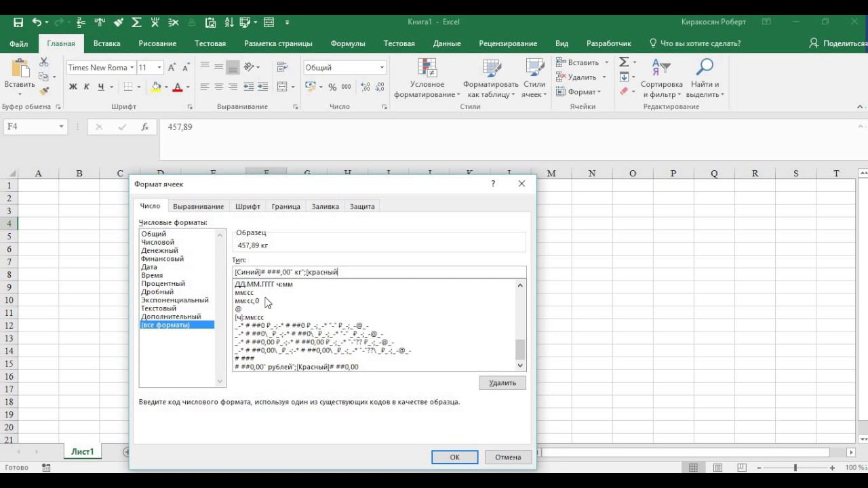Viewport: 868px width, 488px height.
Task: Toggle bold Ж formatting
Action: pyautogui.click(x=73, y=87)
